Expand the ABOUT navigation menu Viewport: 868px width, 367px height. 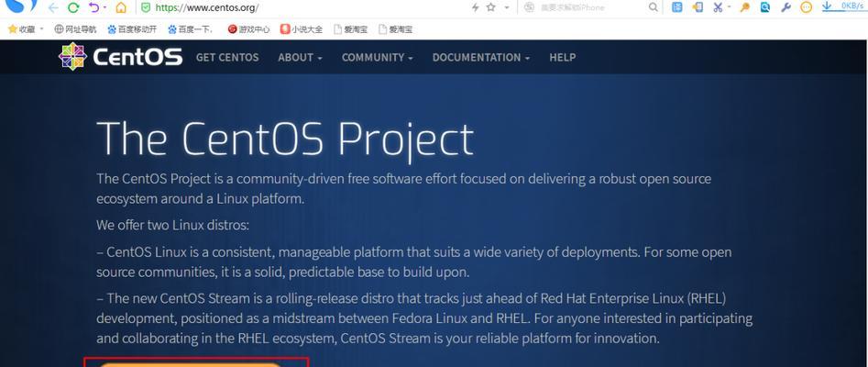coord(300,58)
